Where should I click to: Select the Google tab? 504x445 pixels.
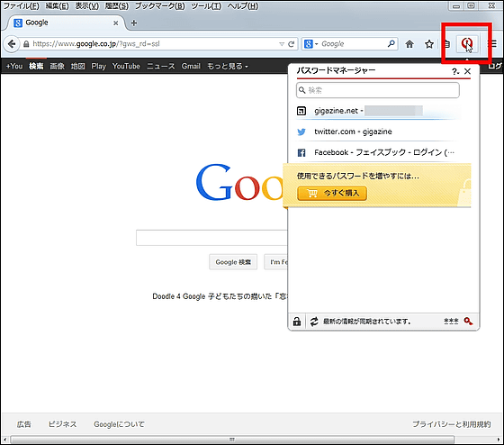pos(66,23)
